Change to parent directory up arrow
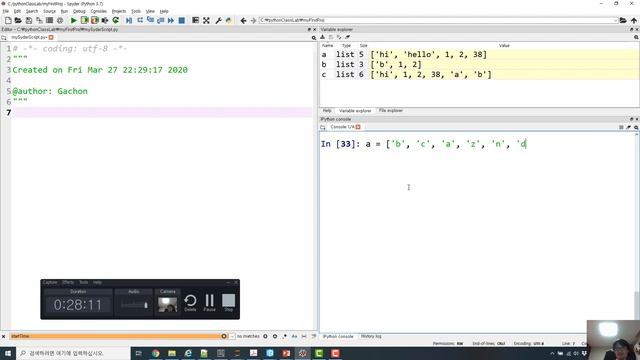This screenshot has width=640, height=360. pyautogui.click(x=633, y=20)
